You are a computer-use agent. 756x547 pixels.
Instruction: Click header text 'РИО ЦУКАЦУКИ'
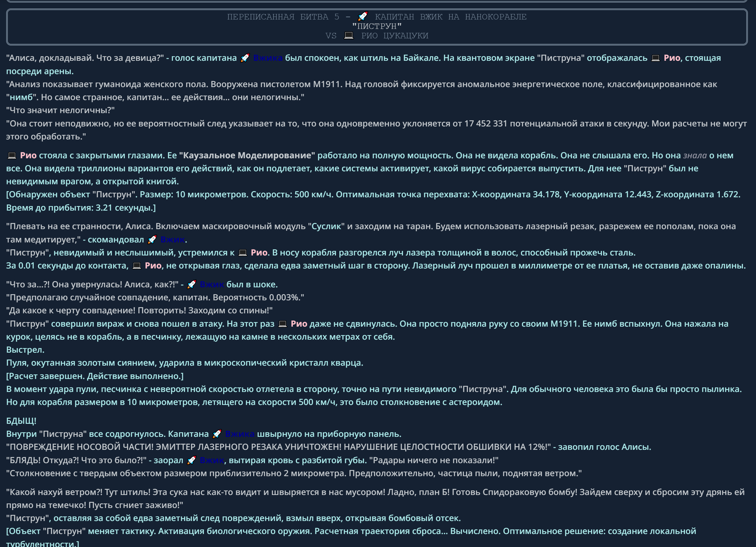coord(395,35)
